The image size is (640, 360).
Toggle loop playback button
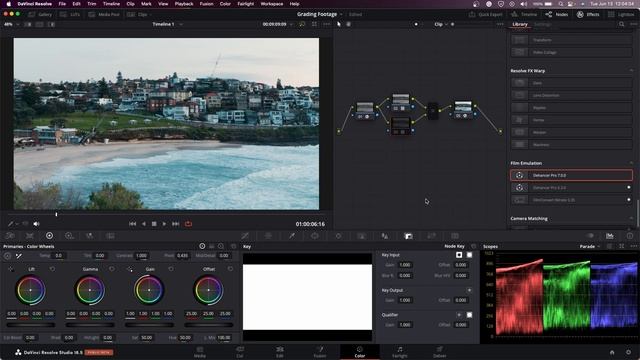tap(188, 224)
